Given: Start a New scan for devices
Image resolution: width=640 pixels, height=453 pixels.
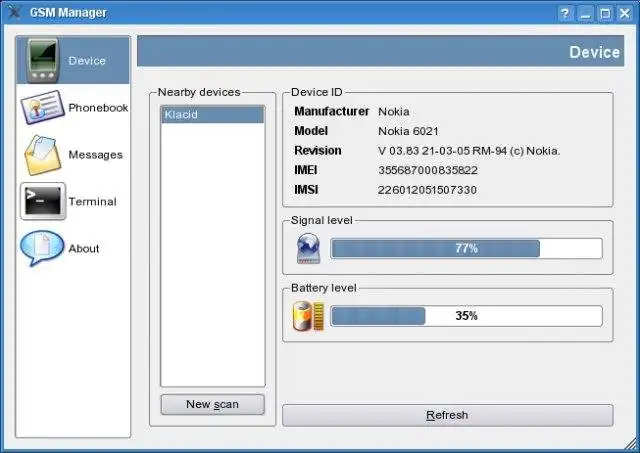Looking at the screenshot, I should [213, 404].
